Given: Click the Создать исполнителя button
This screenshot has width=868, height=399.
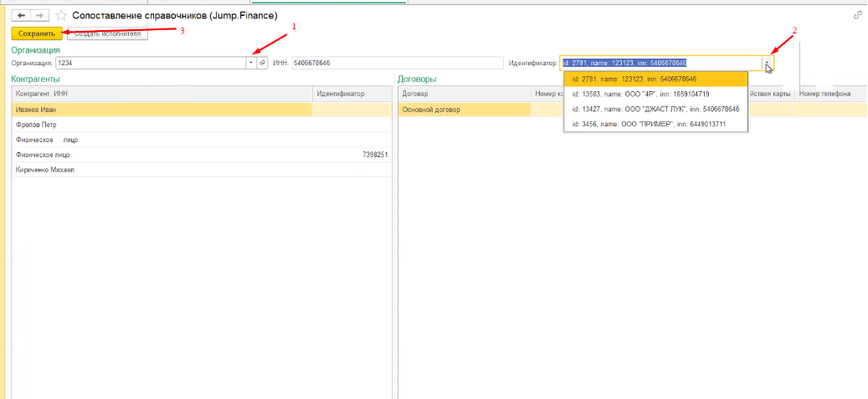Looking at the screenshot, I should pyautogui.click(x=107, y=33).
